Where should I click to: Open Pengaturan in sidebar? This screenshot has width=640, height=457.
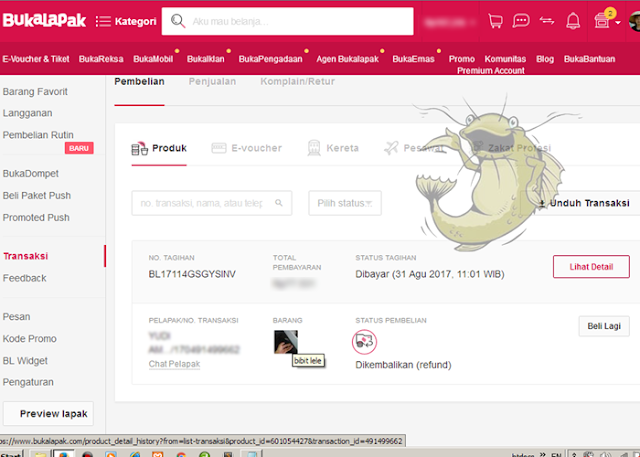point(28,382)
